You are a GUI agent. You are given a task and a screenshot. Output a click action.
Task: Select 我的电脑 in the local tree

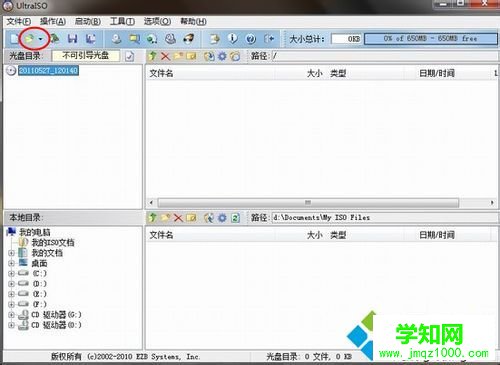tap(35, 232)
